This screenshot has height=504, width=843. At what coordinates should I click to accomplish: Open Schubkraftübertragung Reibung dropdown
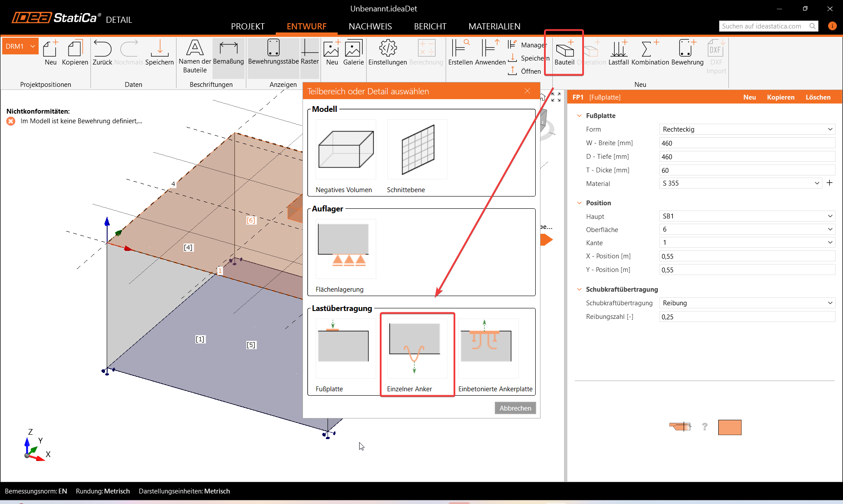(x=746, y=303)
